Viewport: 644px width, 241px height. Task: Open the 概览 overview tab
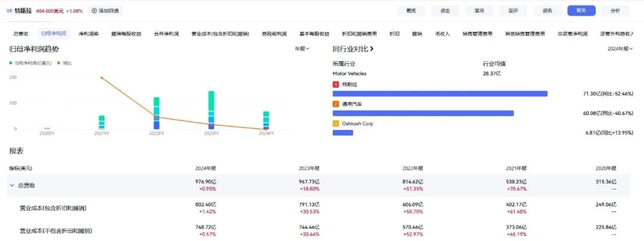pos(411,11)
